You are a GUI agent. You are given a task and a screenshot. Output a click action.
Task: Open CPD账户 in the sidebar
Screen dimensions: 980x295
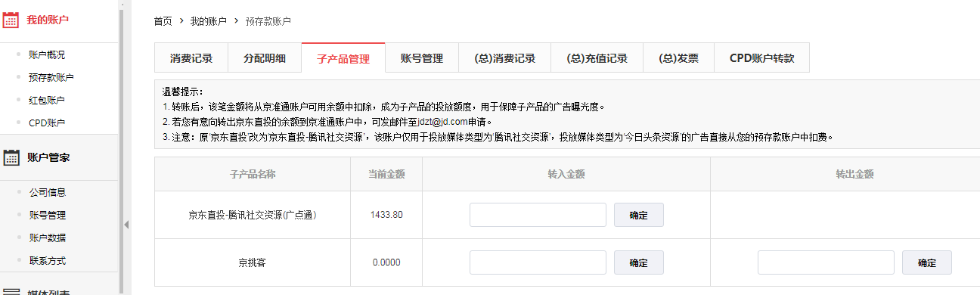(47, 123)
